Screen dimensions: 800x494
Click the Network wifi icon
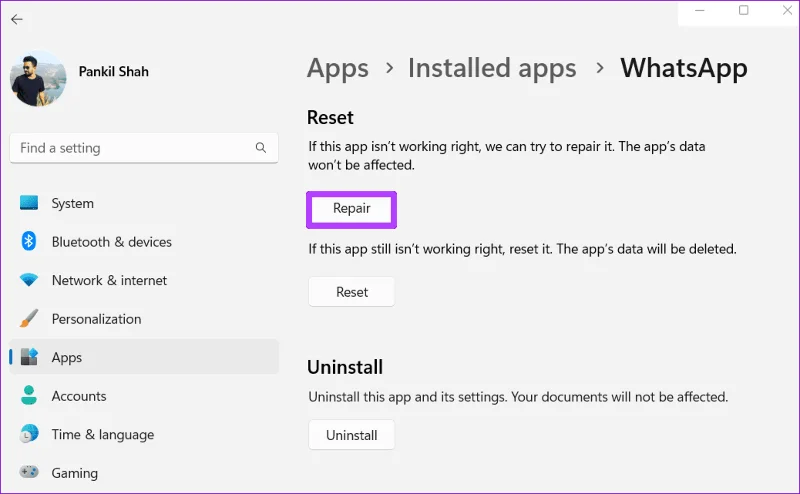click(29, 280)
